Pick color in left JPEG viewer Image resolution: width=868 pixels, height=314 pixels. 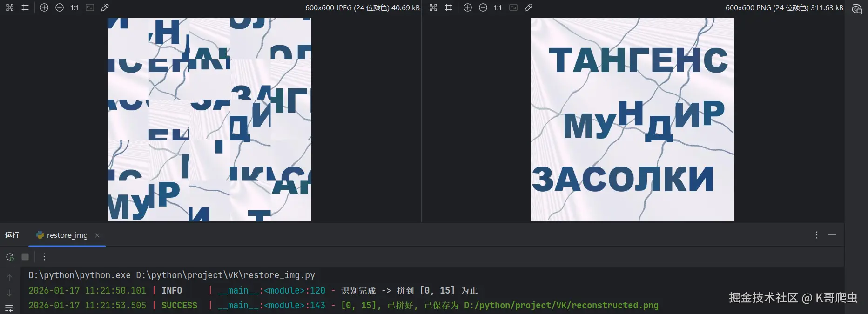[x=105, y=7]
